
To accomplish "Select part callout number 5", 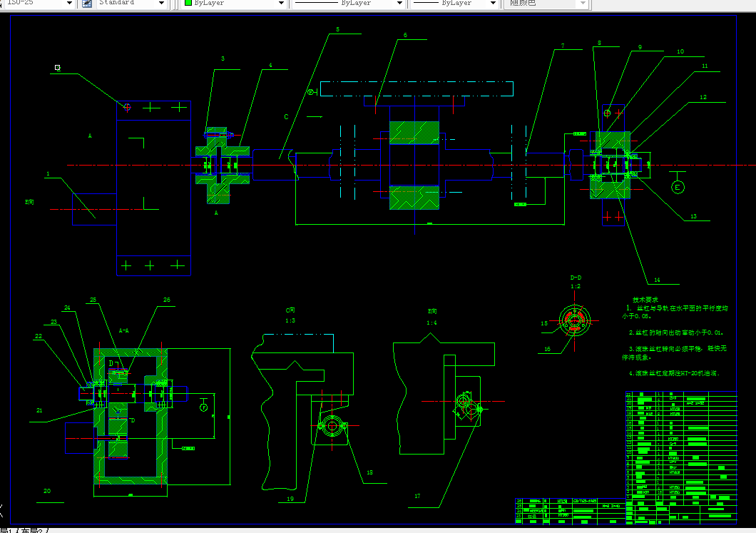I will click(x=337, y=29).
